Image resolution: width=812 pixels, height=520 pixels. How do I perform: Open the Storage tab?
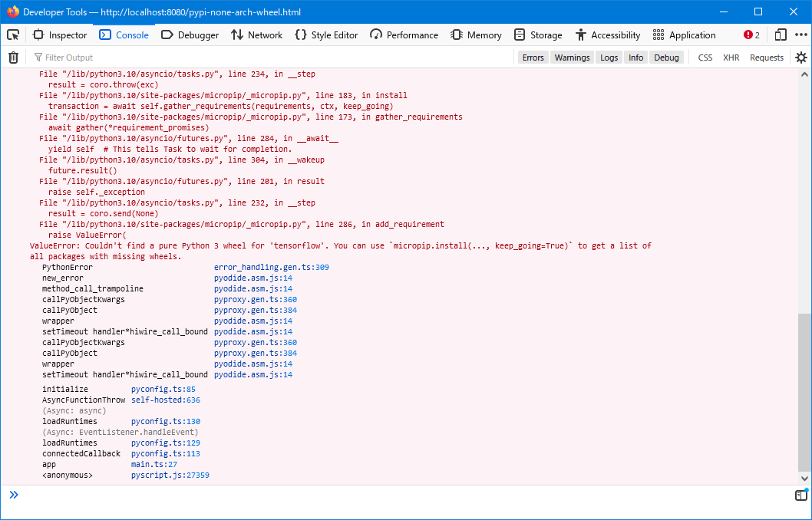(x=538, y=35)
